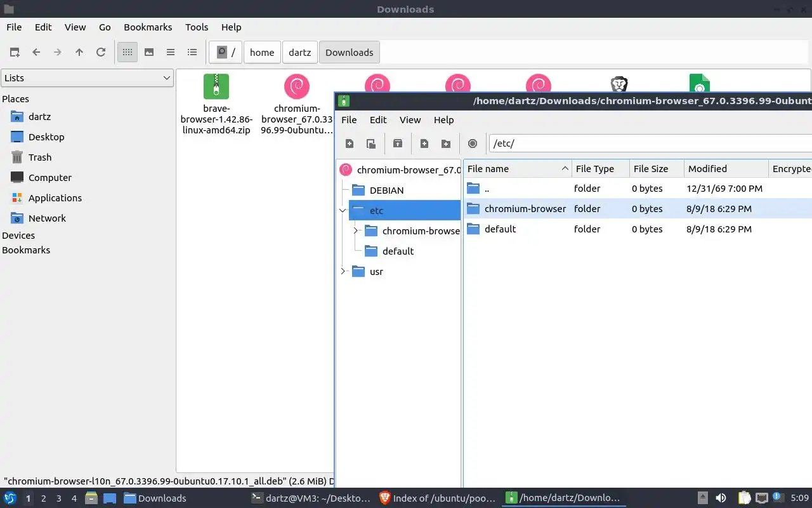Open Computer in Places
Screen dimensions: 812x508
(50, 178)
